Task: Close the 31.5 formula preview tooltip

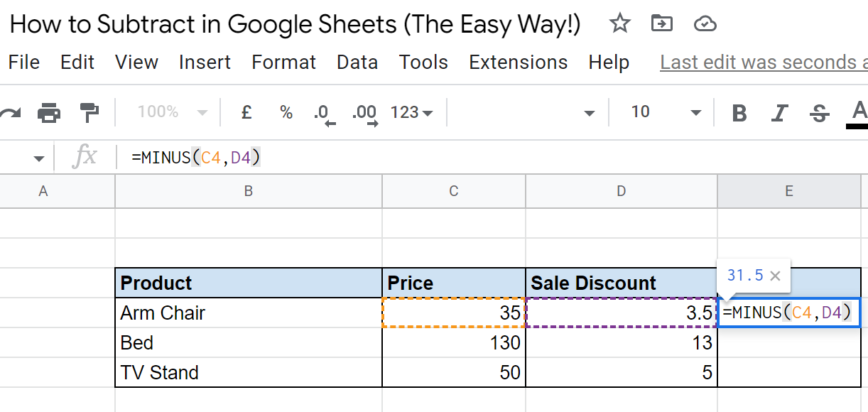Action: tap(775, 276)
